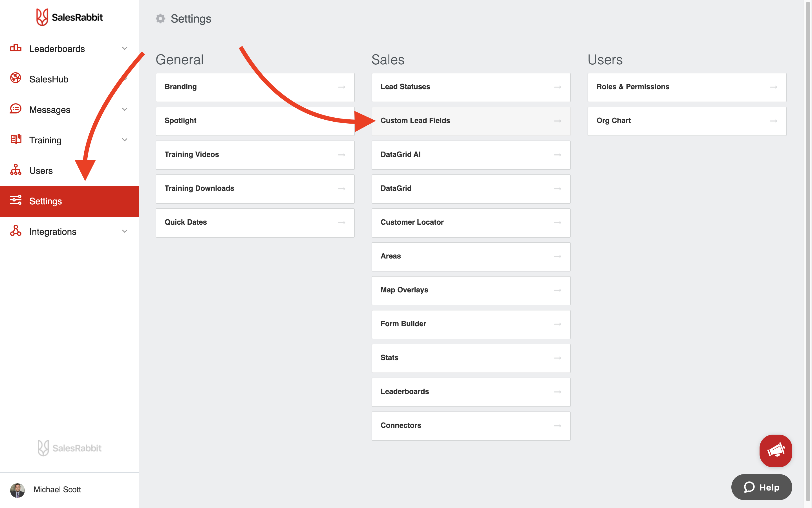Click the Training book icon

[x=16, y=139]
